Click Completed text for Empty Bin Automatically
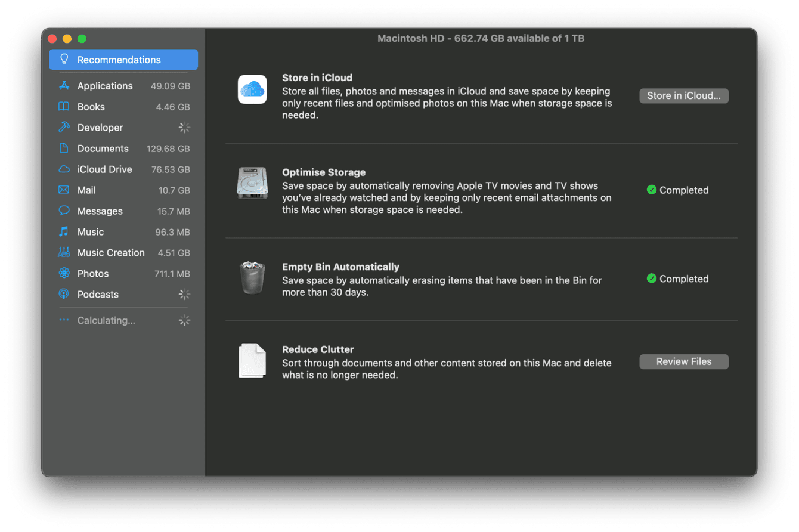Viewport: 799px width, 532px height. coord(684,279)
